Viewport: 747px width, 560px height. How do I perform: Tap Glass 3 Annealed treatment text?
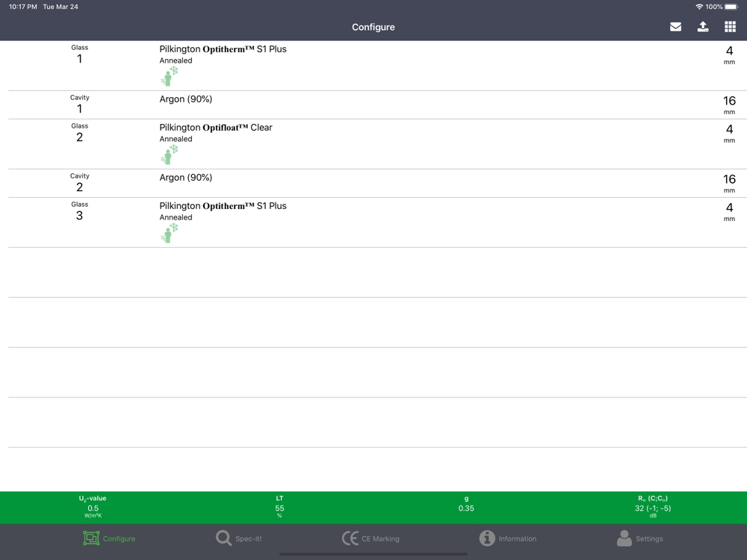coord(176,217)
